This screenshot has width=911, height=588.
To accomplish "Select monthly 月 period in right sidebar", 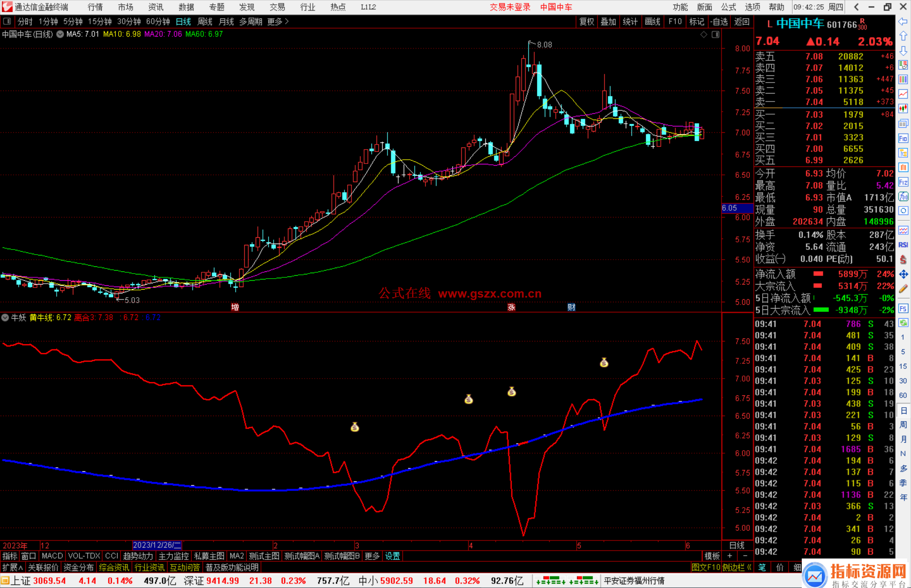I will click(903, 439).
